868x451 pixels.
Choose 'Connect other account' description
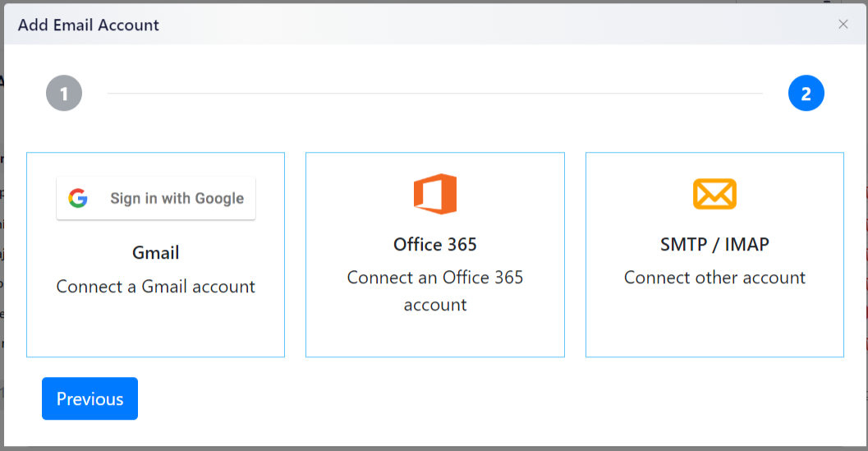714,277
